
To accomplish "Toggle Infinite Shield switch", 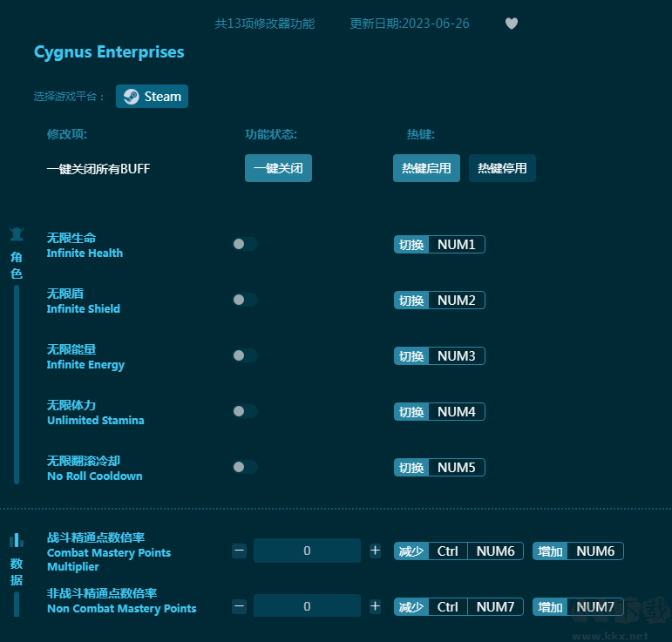I will click(x=245, y=300).
